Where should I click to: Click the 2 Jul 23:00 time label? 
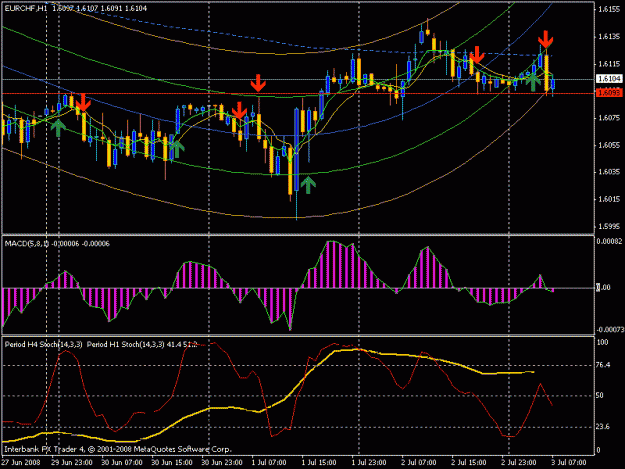coord(519,462)
